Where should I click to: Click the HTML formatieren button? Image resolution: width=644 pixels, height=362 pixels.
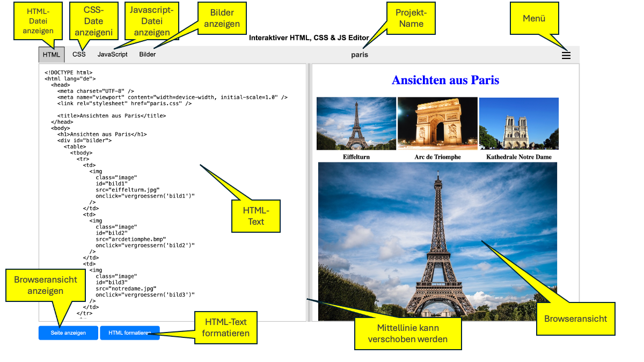[129, 333]
